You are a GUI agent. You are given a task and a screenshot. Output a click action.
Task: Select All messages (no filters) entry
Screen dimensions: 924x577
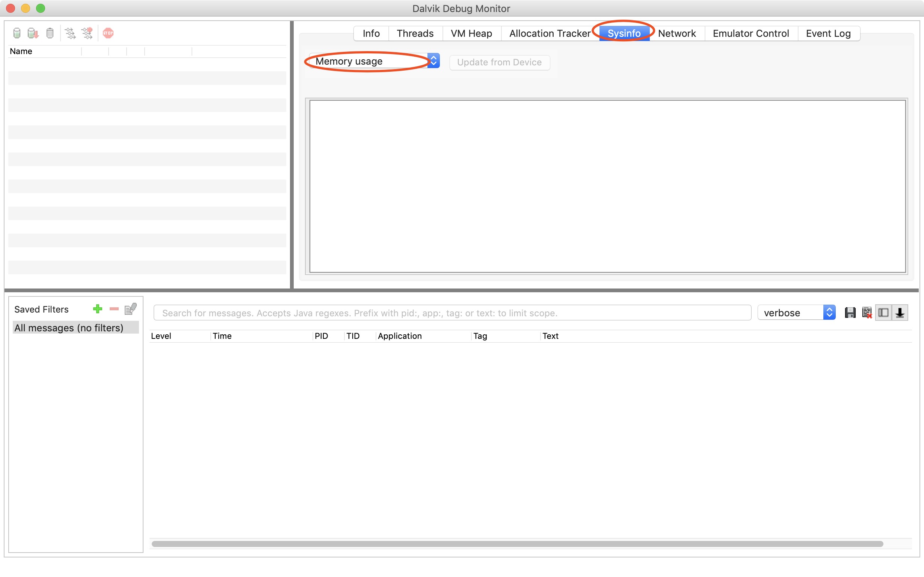[75, 328]
